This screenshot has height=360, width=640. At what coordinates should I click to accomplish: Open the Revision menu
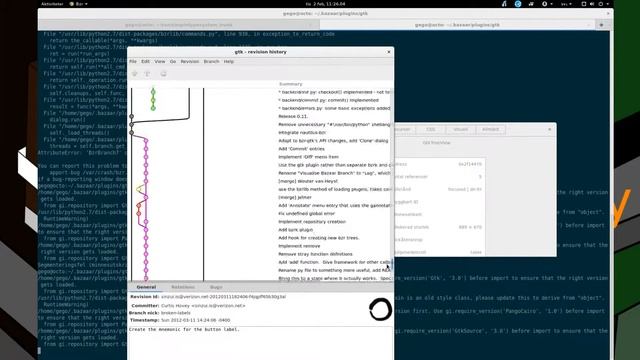(x=189, y=62)
